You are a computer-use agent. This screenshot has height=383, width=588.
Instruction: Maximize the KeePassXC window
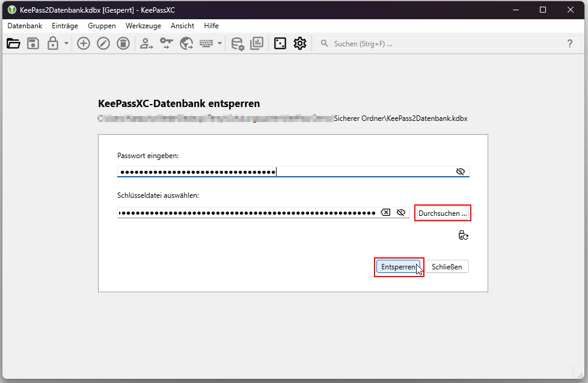tap(543, 10)
